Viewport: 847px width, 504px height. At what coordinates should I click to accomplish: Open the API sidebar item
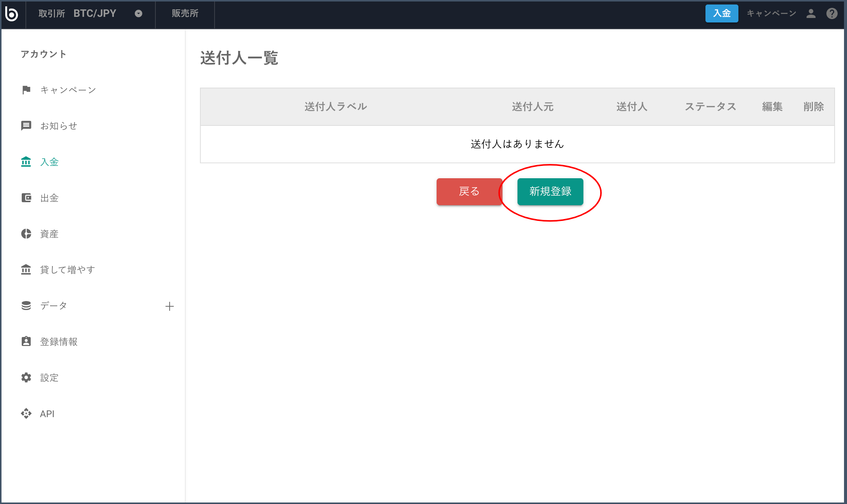(x=47, y=414)
